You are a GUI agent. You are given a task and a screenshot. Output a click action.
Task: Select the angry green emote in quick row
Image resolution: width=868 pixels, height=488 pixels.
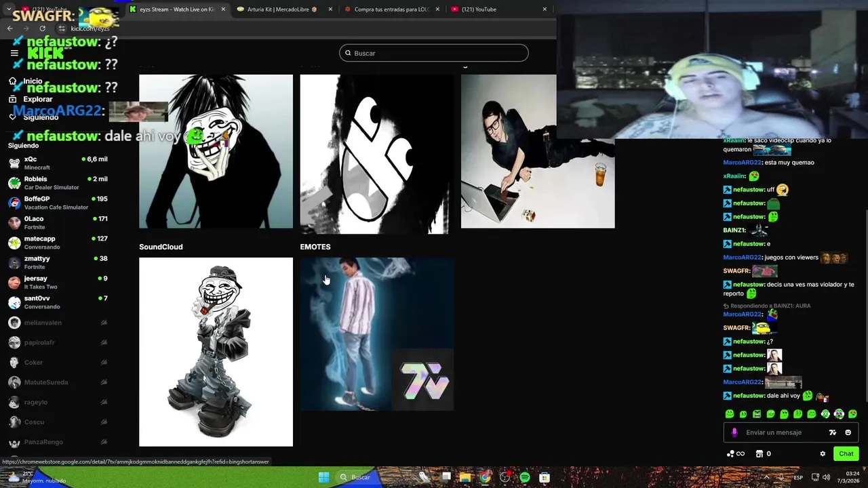coord(757,414)
